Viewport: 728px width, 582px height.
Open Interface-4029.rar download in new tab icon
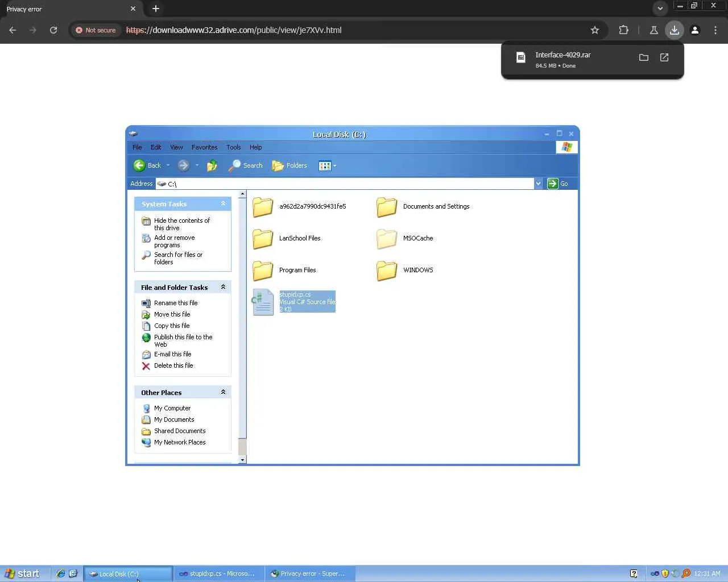tap(664, 57)
